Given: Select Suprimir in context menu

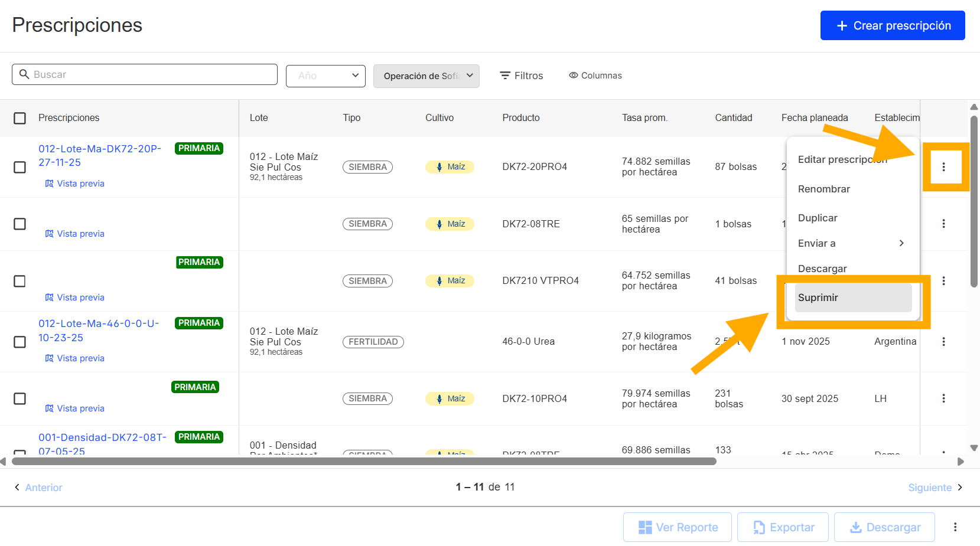Looking at the screenshot, I should pyautogui.click(x=852, y=297).
